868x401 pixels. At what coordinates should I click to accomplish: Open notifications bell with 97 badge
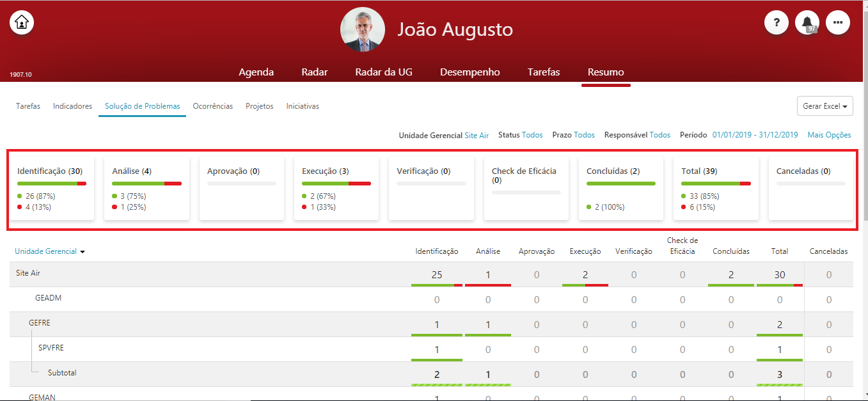point(807,22)
